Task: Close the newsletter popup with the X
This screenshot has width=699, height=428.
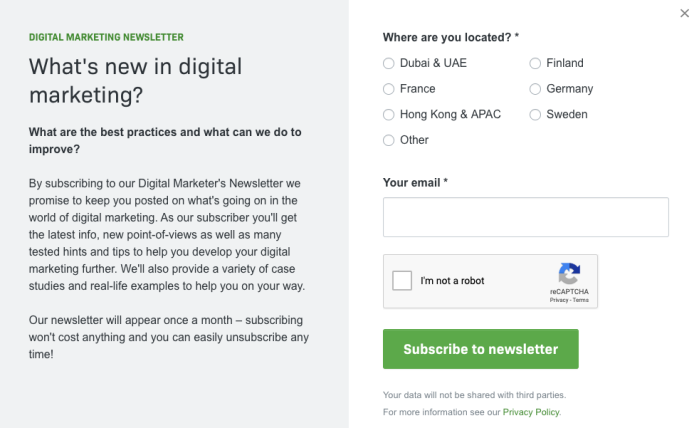Action: (684, 14)
